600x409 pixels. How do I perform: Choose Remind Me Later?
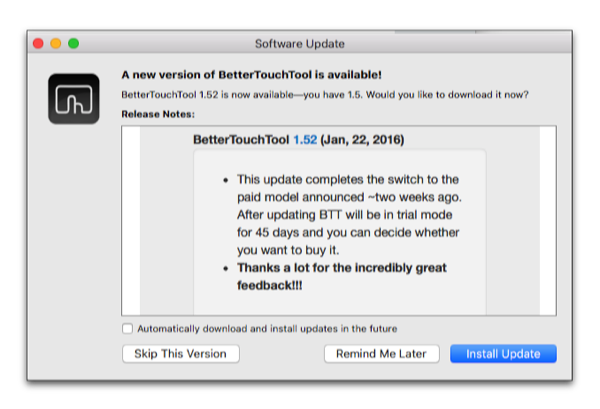383,354
